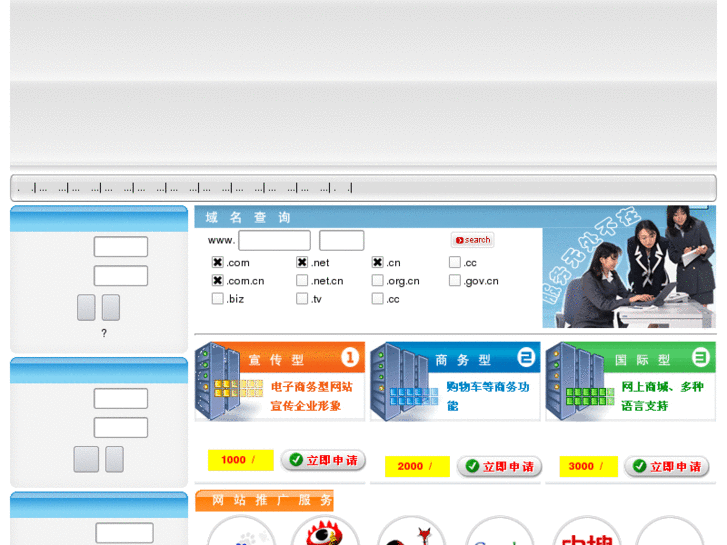Click the office staff photo banner
The height and width of the screenshot is (545, 727).
[x=629, y=267]
